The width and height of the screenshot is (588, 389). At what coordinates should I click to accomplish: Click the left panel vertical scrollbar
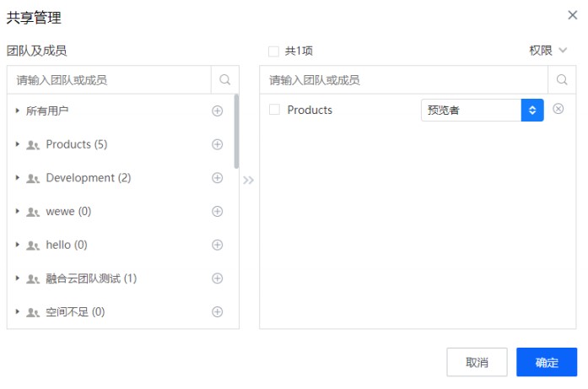(236, 131)
